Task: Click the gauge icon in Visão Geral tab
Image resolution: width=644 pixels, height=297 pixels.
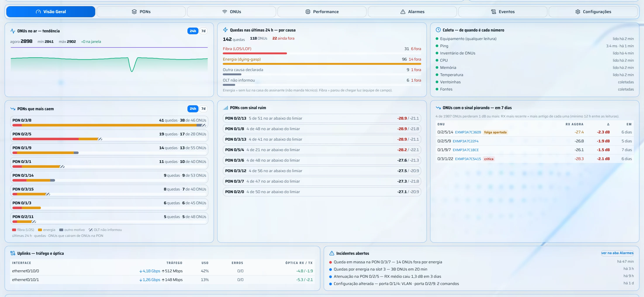Action: click(38, 12)
